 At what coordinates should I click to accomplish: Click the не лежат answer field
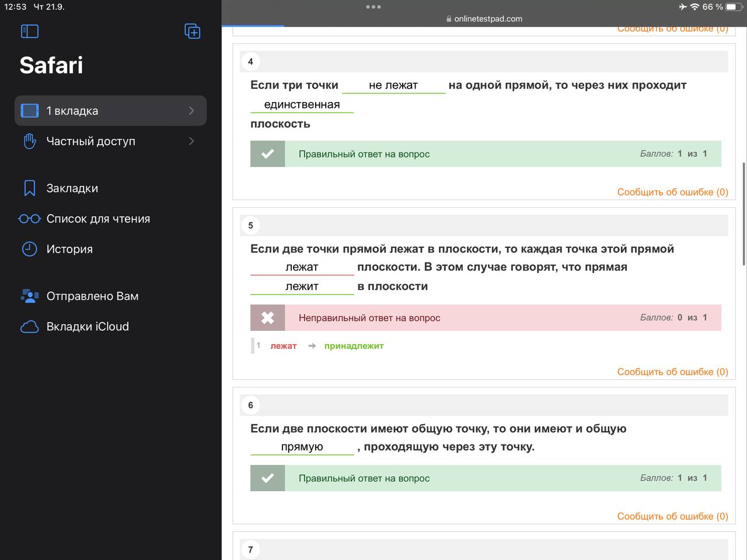click(393, 85)
